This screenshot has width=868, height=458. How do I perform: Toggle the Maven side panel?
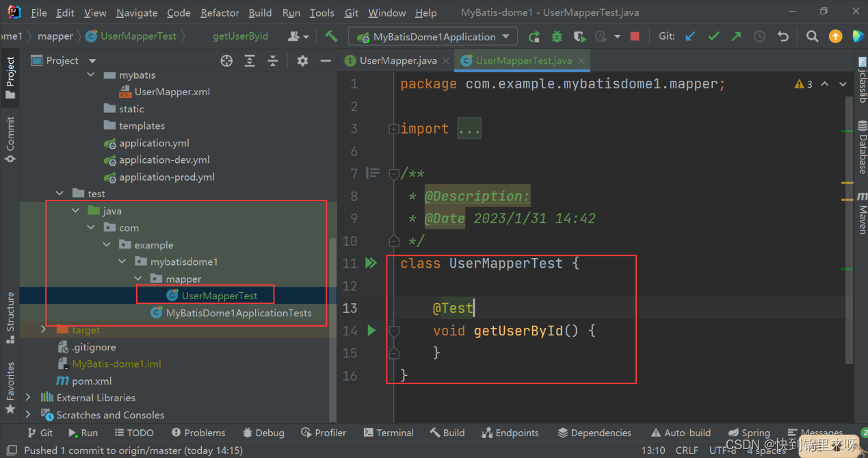click(x=862, y=213)
